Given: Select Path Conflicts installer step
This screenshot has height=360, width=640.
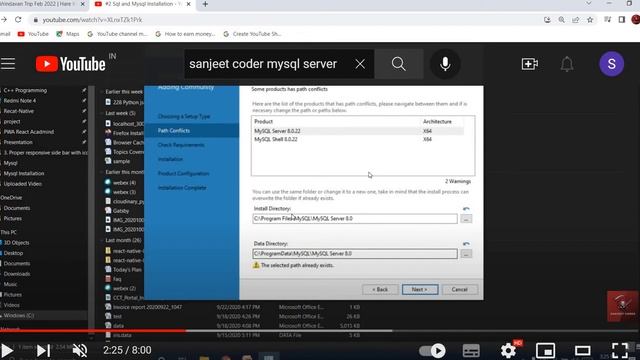Looking at the screenshot, I should click(191, 131).
